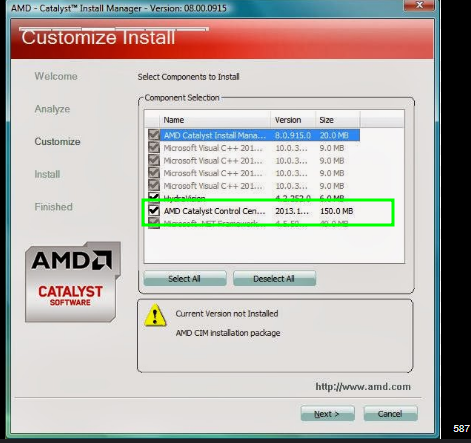Screen dimensions: 471x443
Task: Click the AMD Catalyst Software logo
Action: 73,282
